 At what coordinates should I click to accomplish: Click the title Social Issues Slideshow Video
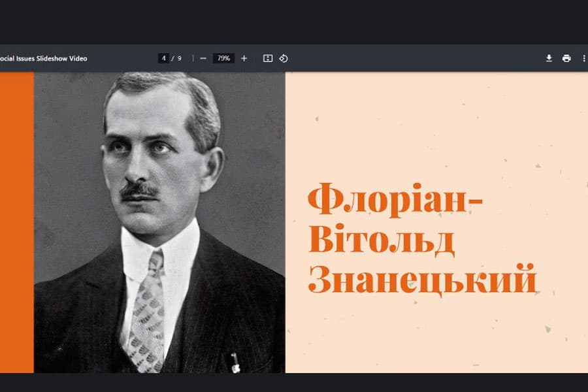click(x=42, y=58)
